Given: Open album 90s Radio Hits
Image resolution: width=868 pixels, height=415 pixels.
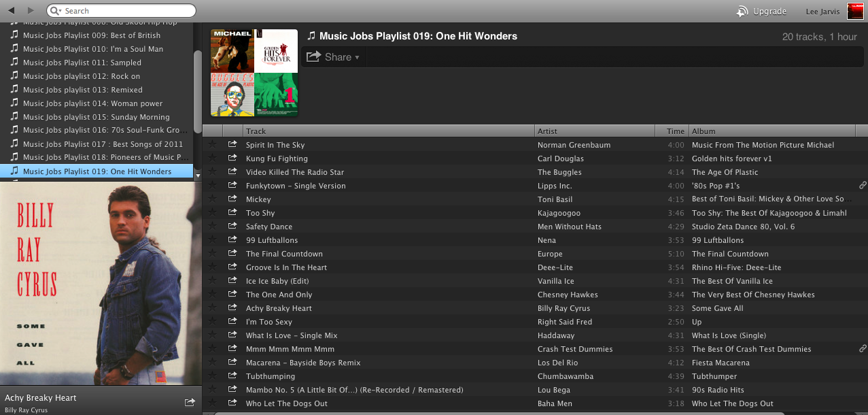Looking at the screenshot, I should point(718,390).
